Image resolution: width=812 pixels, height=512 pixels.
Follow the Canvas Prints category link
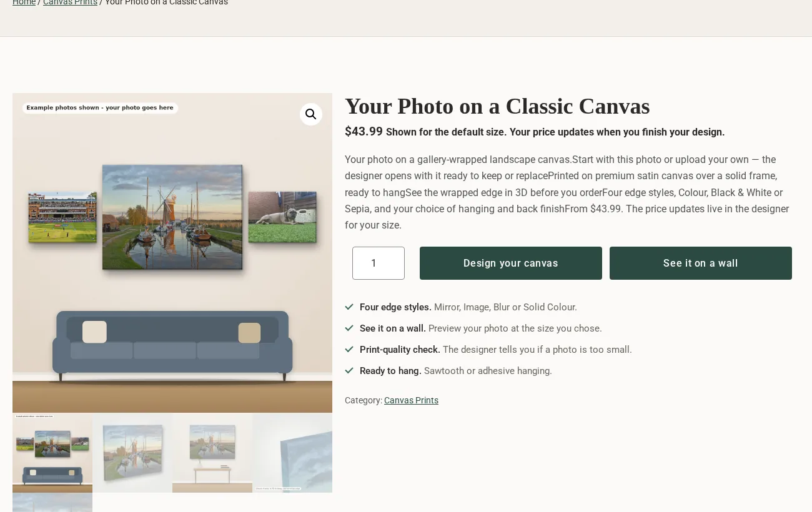coord(411,400)
